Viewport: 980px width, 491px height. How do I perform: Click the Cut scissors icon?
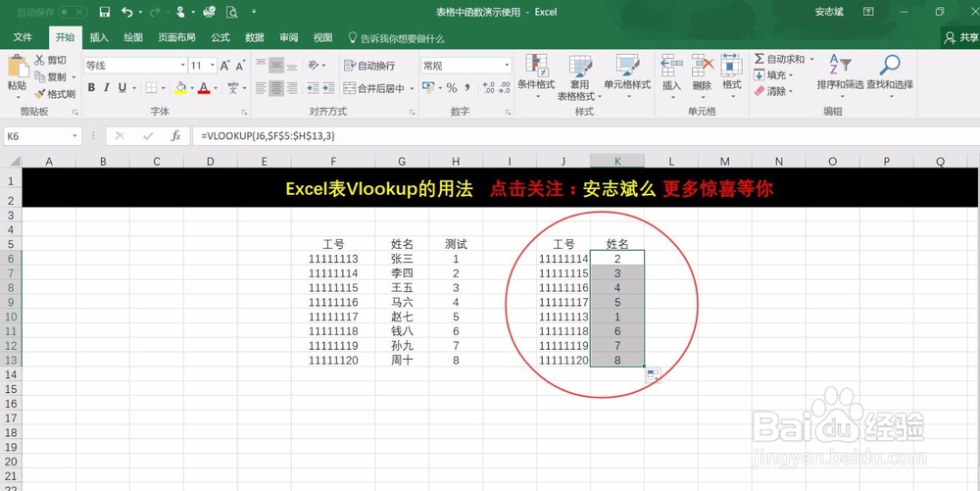tap(39, 60)
